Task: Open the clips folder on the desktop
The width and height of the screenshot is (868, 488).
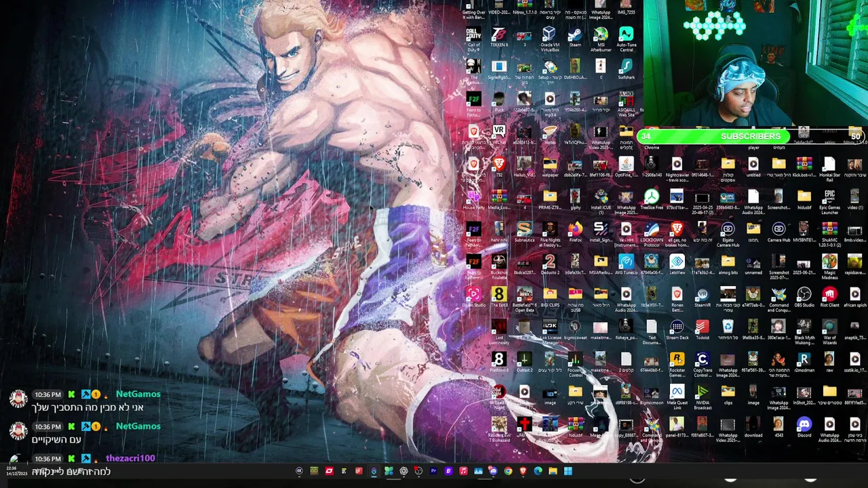Action: 728,394
